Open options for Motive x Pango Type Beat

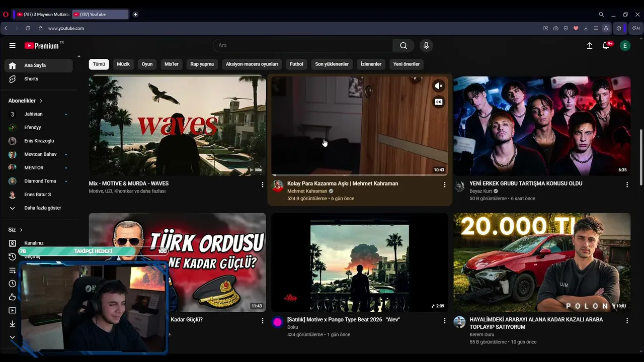click(444, 321)
